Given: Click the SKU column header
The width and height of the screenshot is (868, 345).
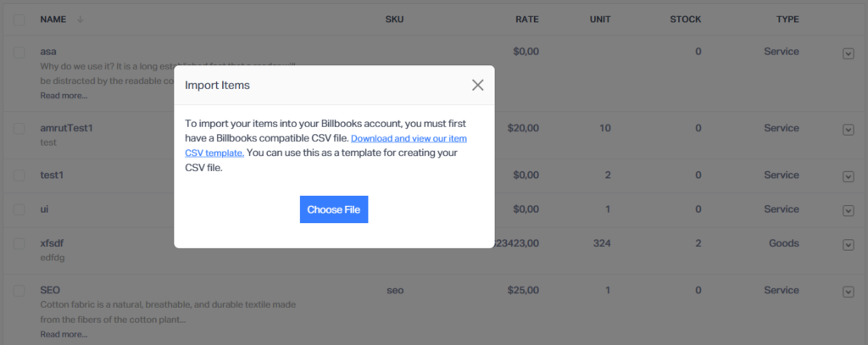Looking at the screenshot, I should 395,19.
